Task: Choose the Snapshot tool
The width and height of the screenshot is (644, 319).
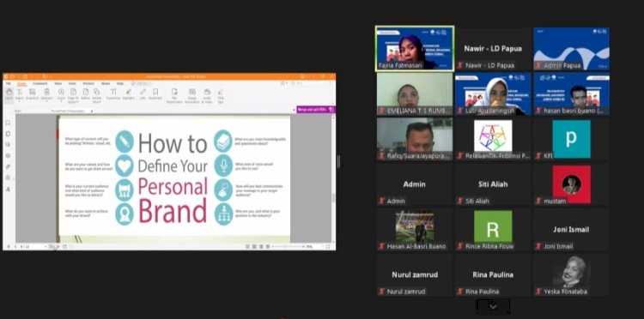Action: coord(32,93)
